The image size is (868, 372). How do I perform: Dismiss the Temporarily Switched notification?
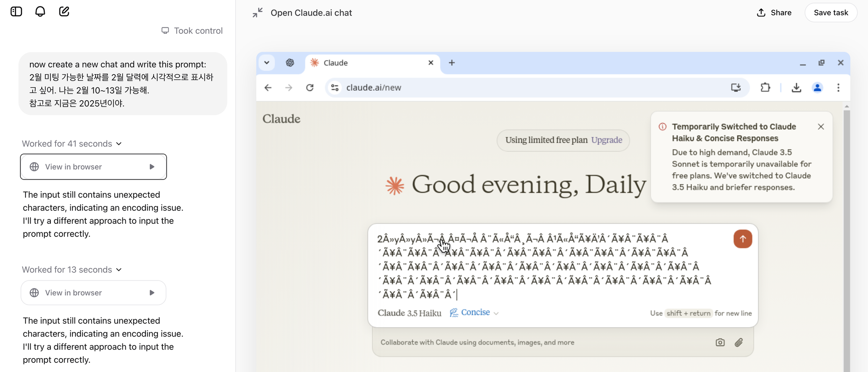(821, 127)
